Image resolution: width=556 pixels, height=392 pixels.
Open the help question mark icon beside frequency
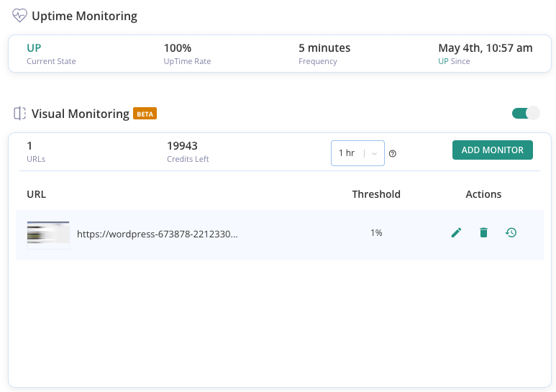point(393,153)
